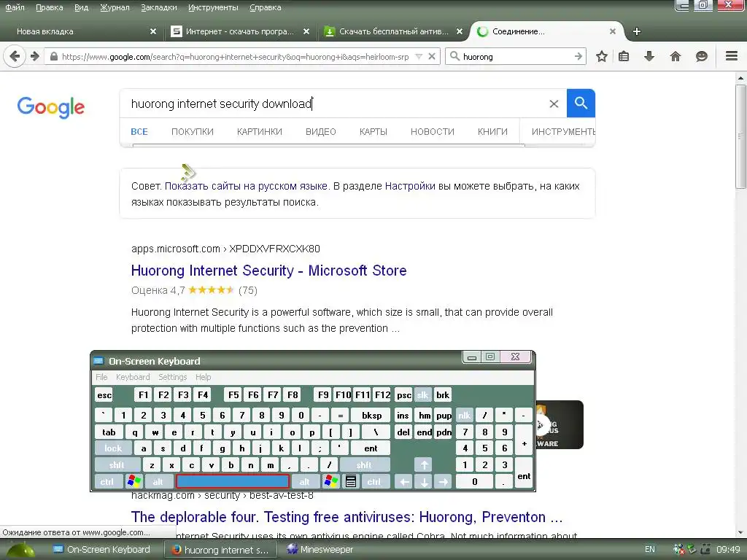The width and height of the screenshot is (747, 560).
Task: Click the browser forward arrow button
Action: tap(35, 56)
